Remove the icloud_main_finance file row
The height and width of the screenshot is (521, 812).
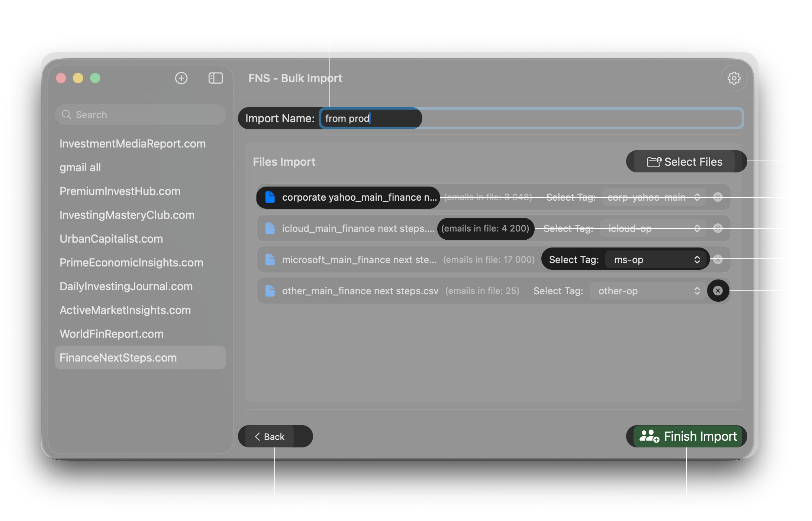coord(718,228)
